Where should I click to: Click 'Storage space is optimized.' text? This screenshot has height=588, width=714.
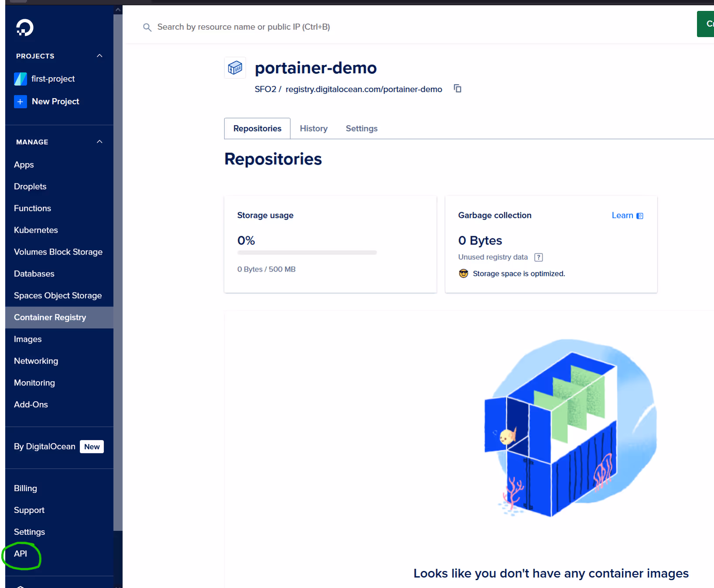(x=519, y=274)
